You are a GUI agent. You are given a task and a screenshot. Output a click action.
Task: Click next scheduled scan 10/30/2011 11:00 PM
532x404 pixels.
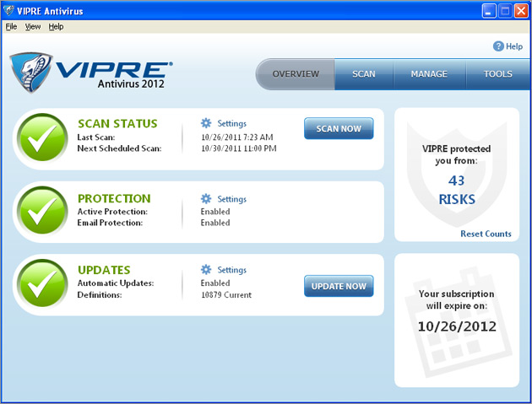tap(238, 148)
